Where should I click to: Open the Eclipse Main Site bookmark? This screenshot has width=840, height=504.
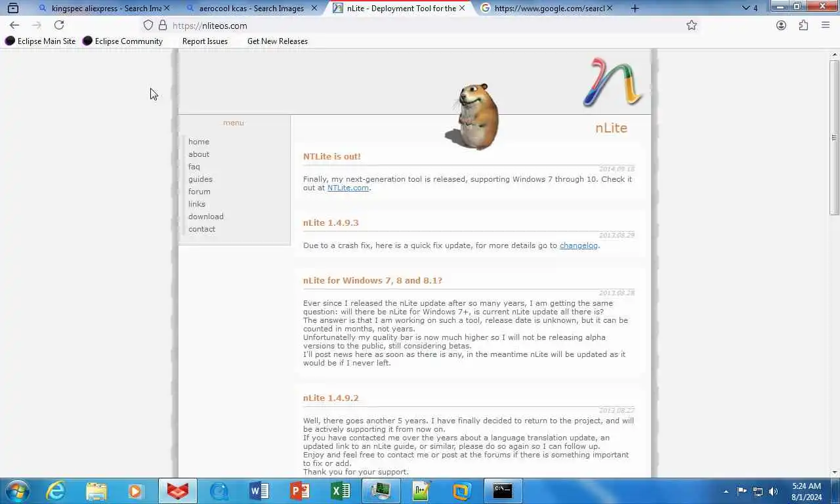41,41
